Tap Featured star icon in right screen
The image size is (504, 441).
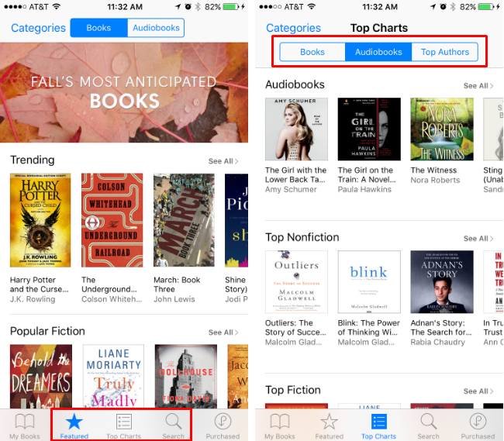[x=329, y=422]
